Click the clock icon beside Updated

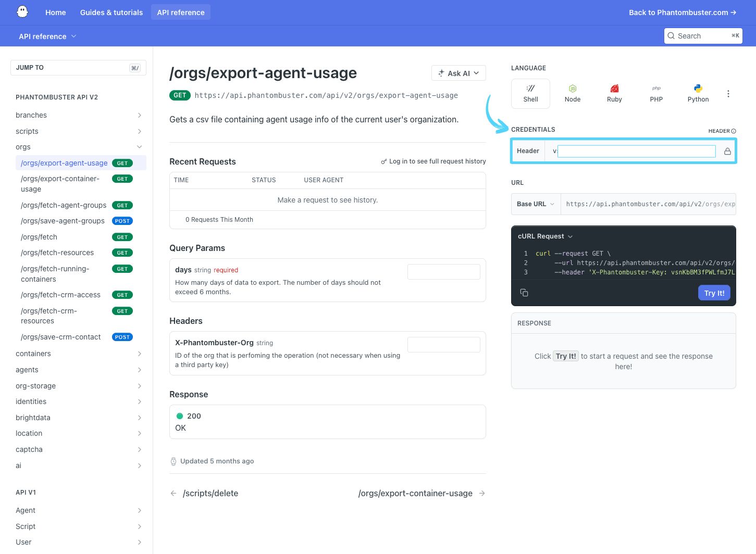173,461
